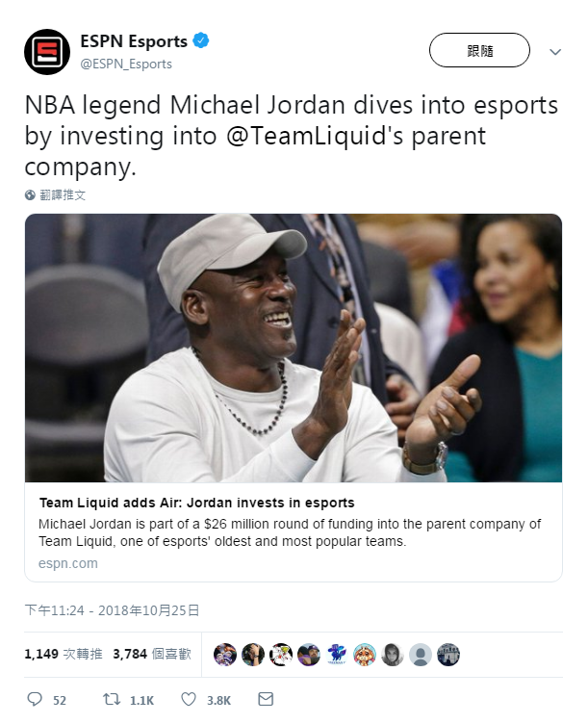Click the blue verified badge

tap(201, 41)
